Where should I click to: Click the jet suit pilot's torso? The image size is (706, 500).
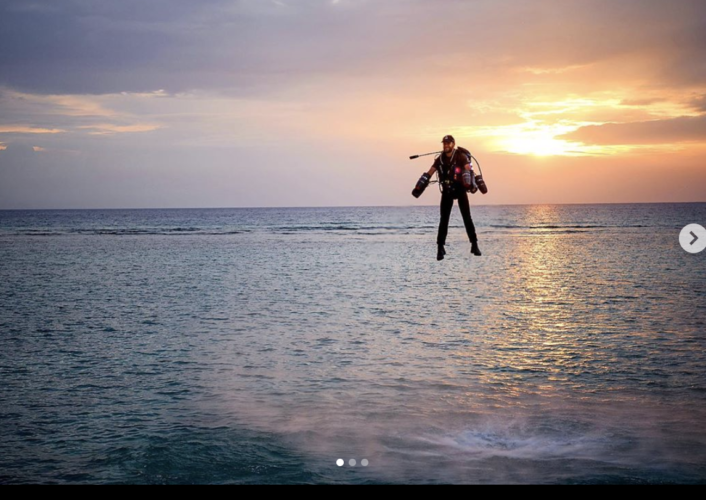point(453,170)
